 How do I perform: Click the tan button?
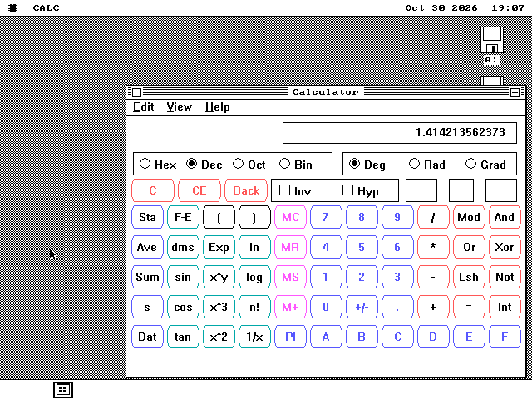[183, 337]
